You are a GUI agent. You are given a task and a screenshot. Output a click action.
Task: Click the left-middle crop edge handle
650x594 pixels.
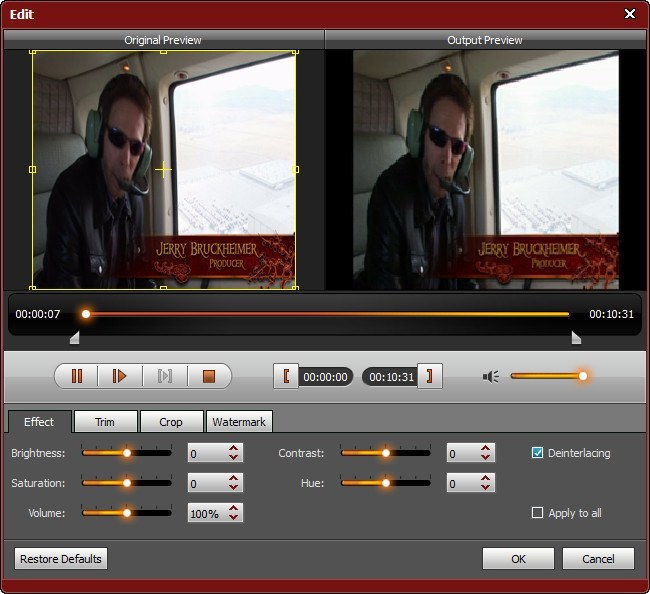pos(33,170)
